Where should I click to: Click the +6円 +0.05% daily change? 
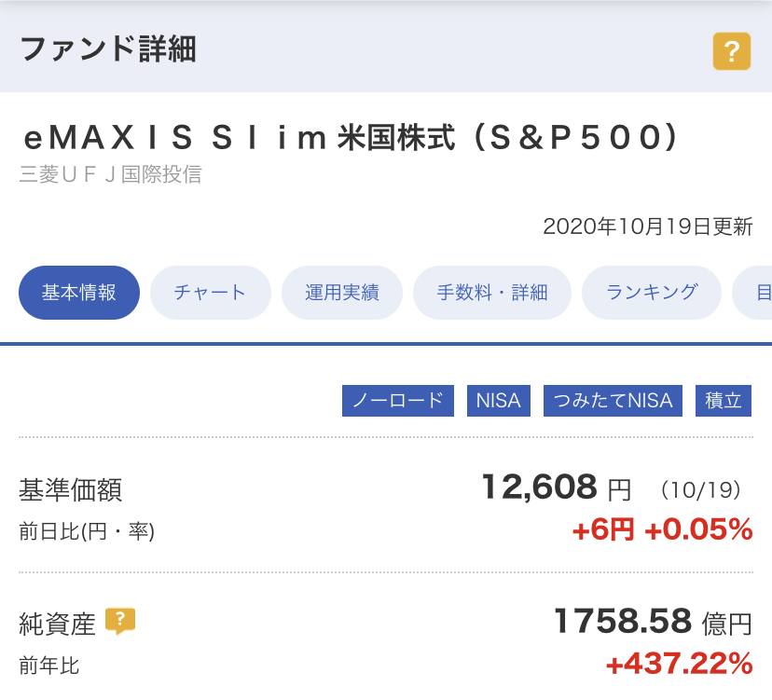[x=662, y=529]
